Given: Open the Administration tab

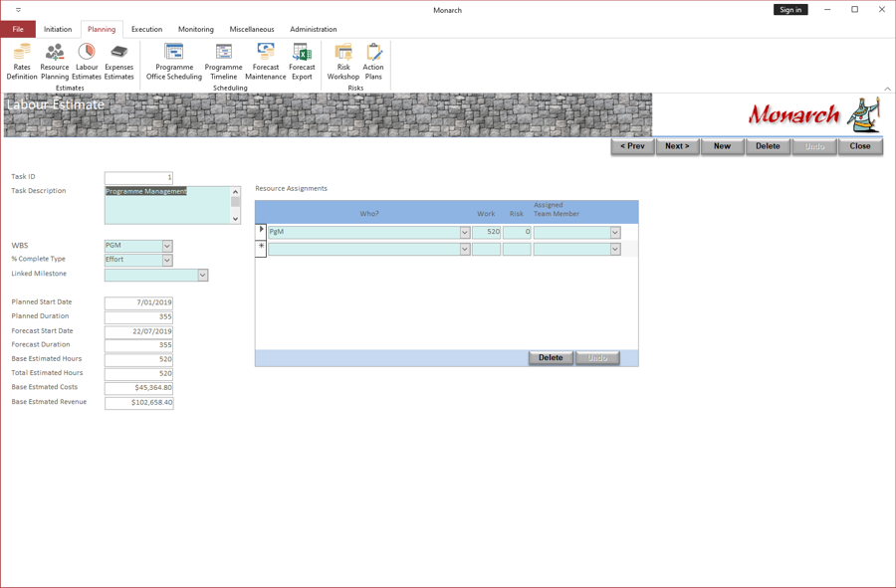Looking at the screenshot, I should [x=314, y=29].
